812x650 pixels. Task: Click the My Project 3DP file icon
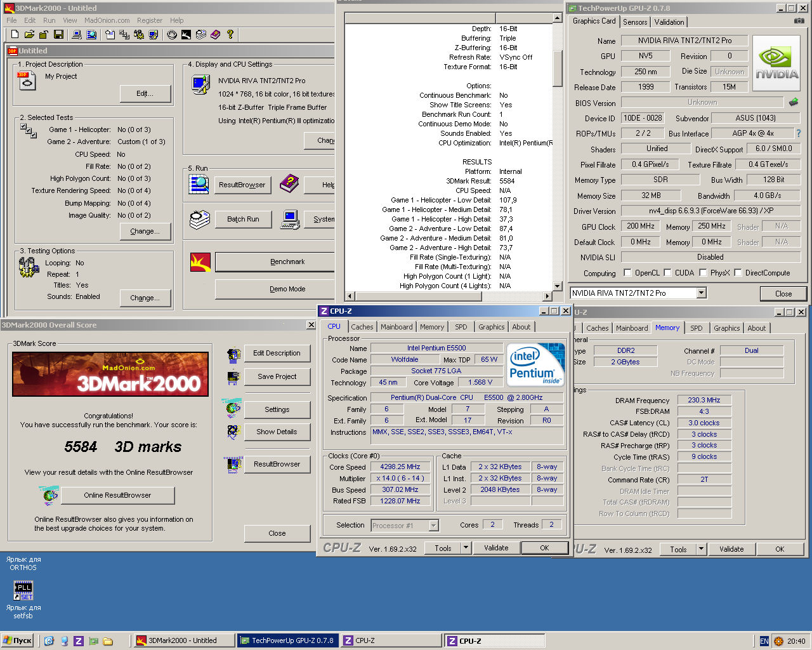pyautogui.click(x=27, y=81)
